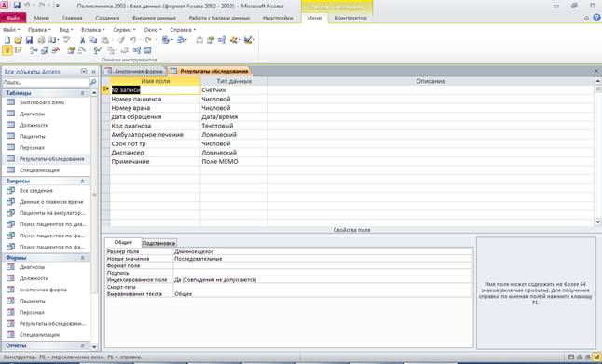This screenshot has height=364, width=602.
Task: Open the Данные о главном враче query
Action: pos(51,202)
